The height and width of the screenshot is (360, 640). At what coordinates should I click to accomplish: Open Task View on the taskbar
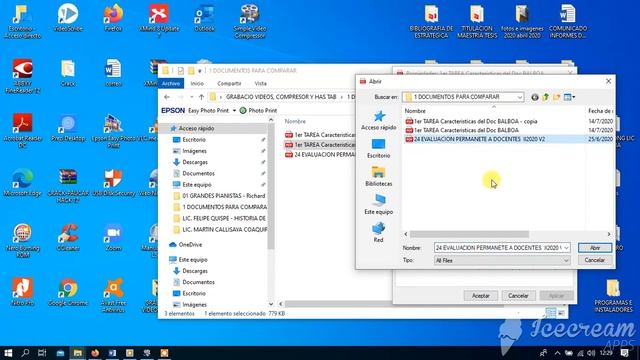click(x=42, y=353)
